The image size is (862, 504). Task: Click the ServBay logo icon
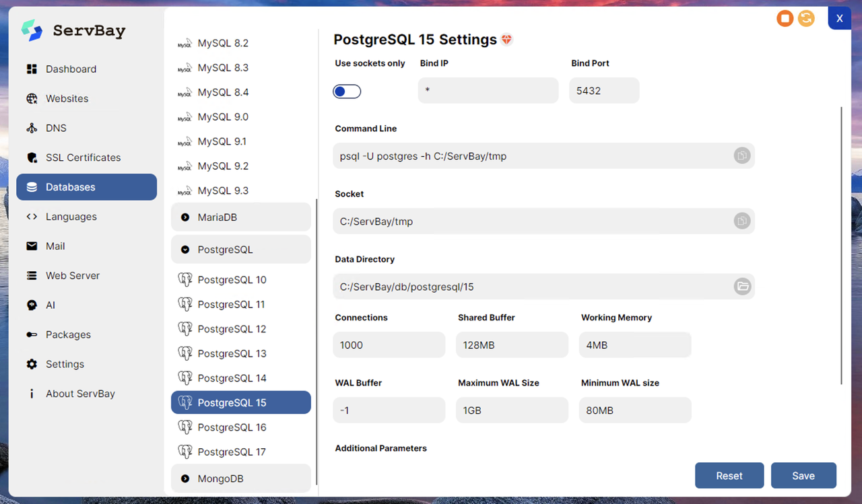tap(32, 30)
